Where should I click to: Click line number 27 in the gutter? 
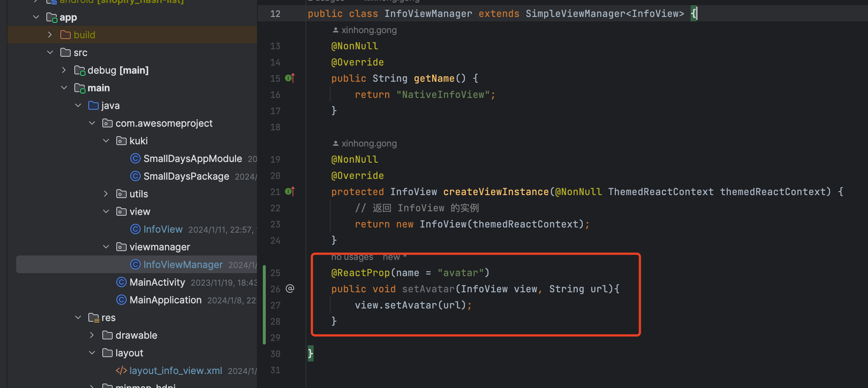point(275,306)
